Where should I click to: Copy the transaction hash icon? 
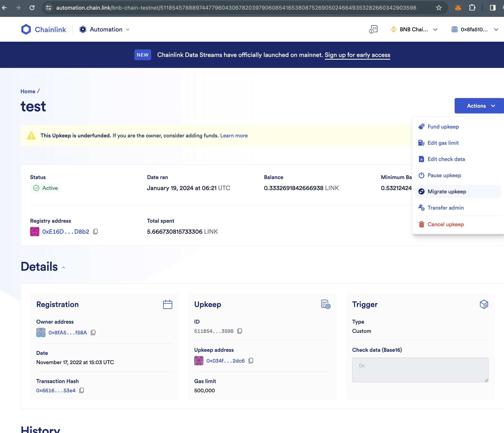coord(82,390)
